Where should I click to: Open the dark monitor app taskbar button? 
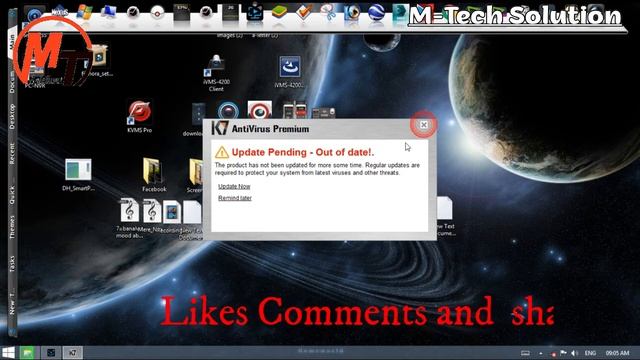tap(51, 353)
